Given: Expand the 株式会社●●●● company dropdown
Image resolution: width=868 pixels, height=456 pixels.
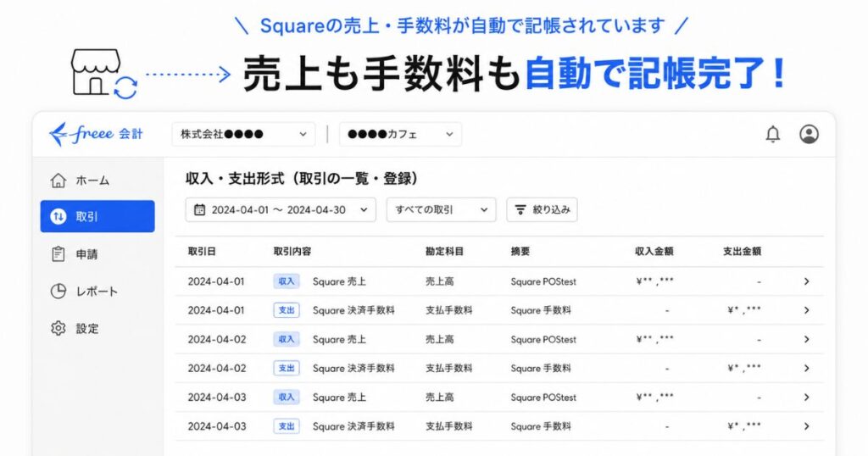Looking at the screenshot, I should 243,134.
